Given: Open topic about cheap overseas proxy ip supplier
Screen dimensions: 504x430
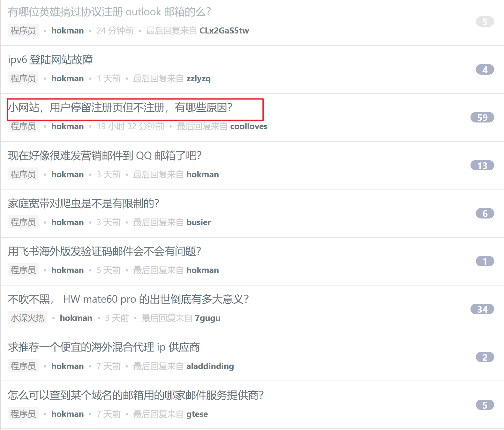Looking at the screenshot, I should [104, 347].
